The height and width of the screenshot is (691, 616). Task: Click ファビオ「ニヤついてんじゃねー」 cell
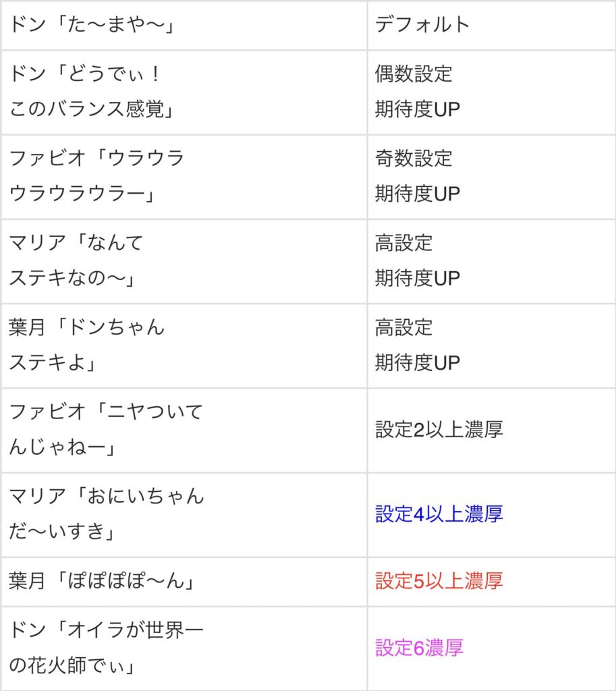coord(184,431)
